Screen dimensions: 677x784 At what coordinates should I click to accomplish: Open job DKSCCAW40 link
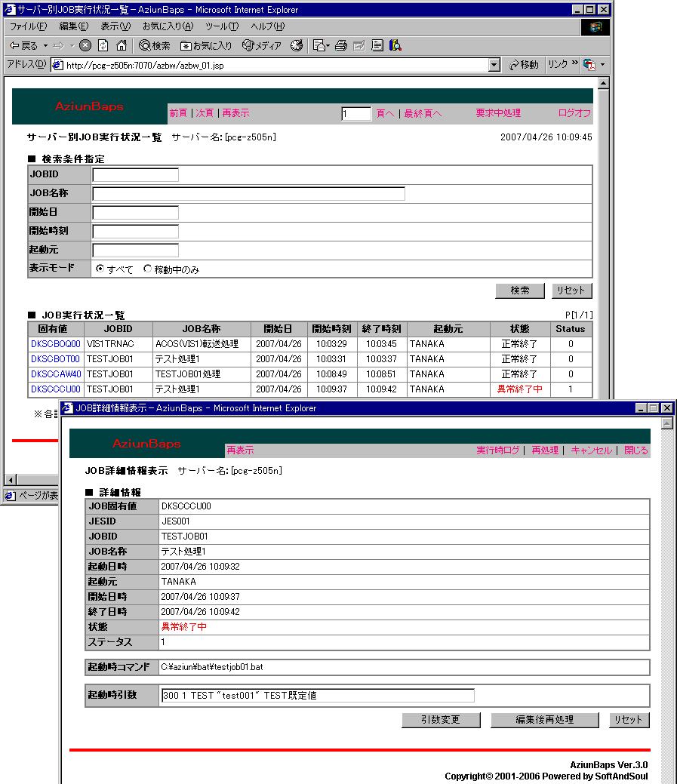56,374
